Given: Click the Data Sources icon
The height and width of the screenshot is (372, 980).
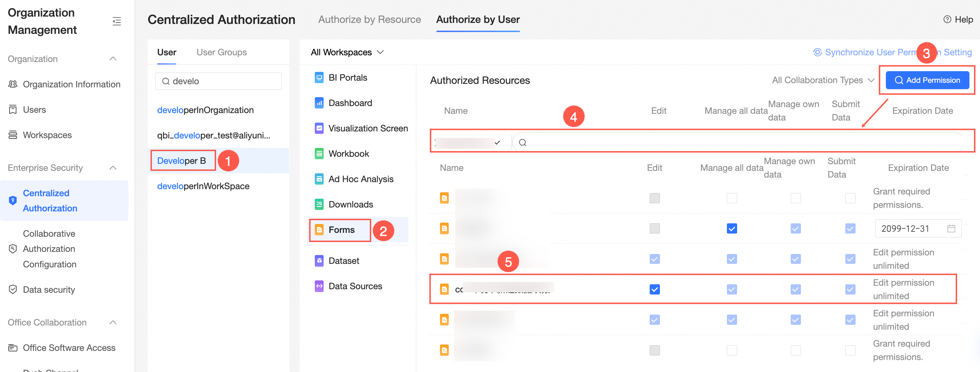Looking at the screenshot, I should 319,286.
